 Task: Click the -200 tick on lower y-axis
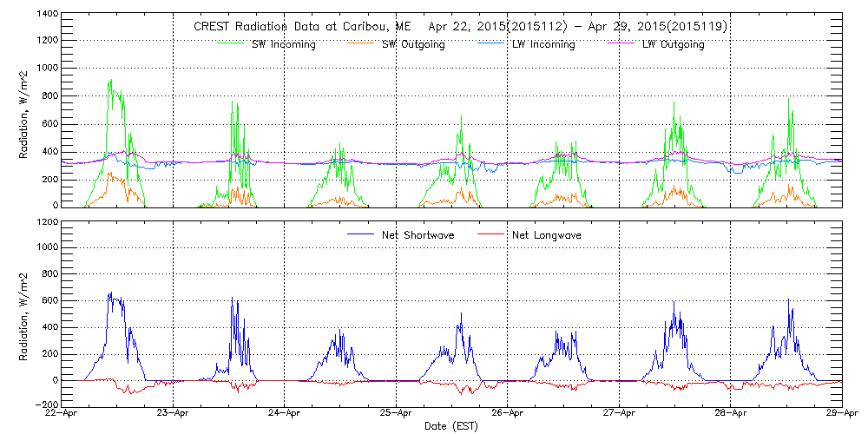click(46, 404)
